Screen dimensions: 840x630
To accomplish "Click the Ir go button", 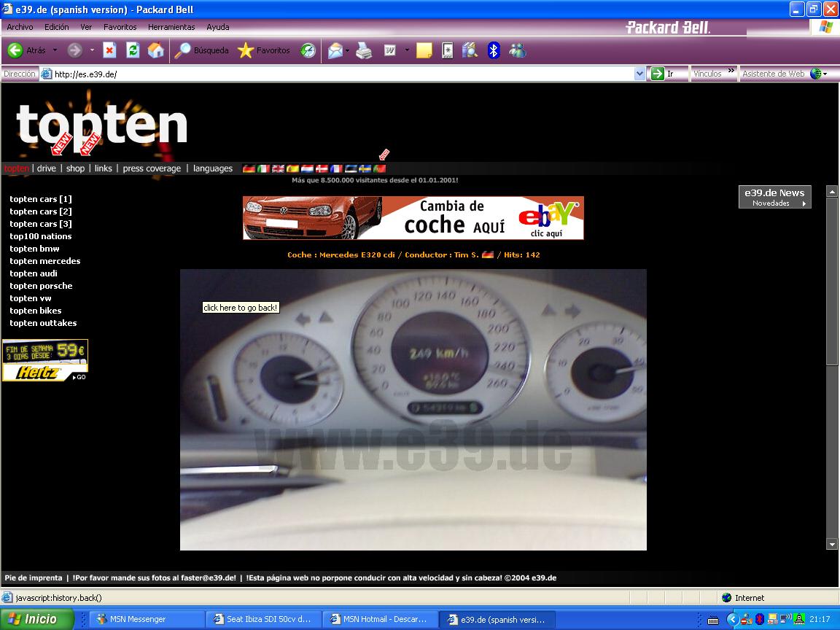I will 662,74.
